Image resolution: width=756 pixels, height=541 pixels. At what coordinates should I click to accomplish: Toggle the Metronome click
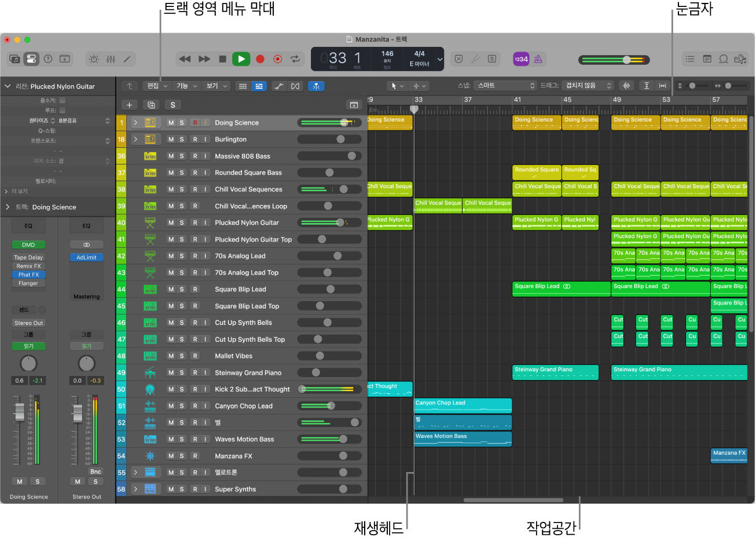point(538,59)
